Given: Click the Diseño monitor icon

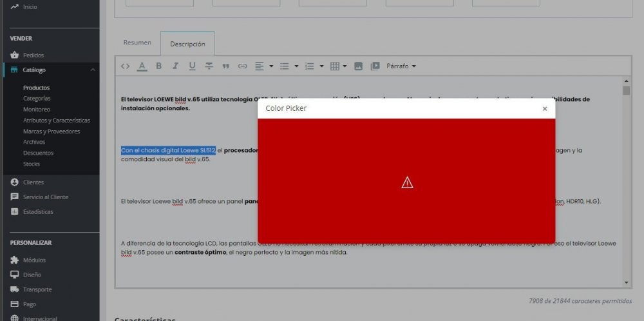Looking at the screenshot, I should [x=15, y=275].
